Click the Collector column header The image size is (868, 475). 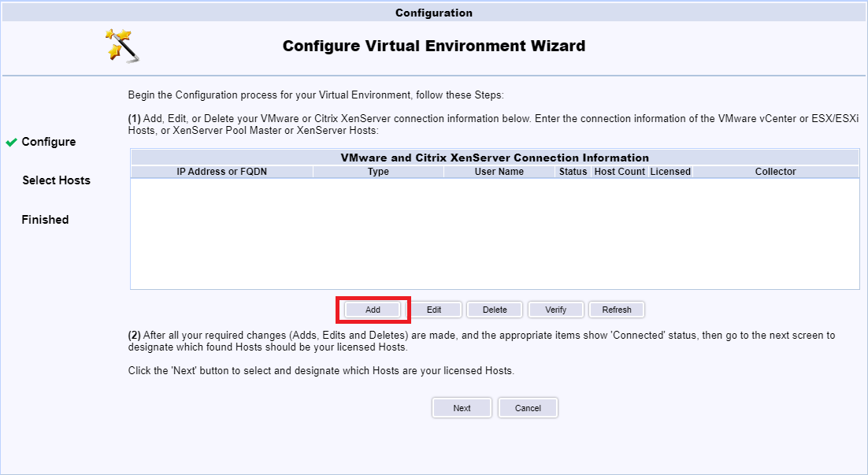coord(775,172)
